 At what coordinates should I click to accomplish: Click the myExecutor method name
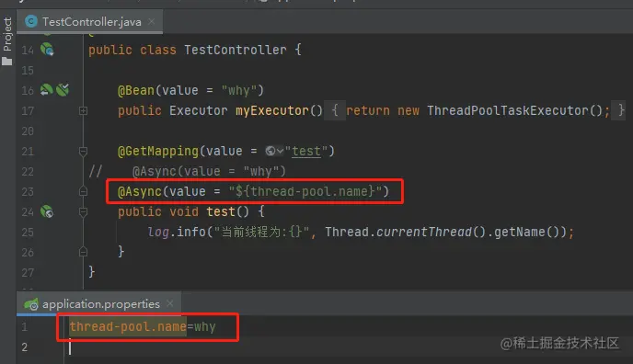coord(272,110)
